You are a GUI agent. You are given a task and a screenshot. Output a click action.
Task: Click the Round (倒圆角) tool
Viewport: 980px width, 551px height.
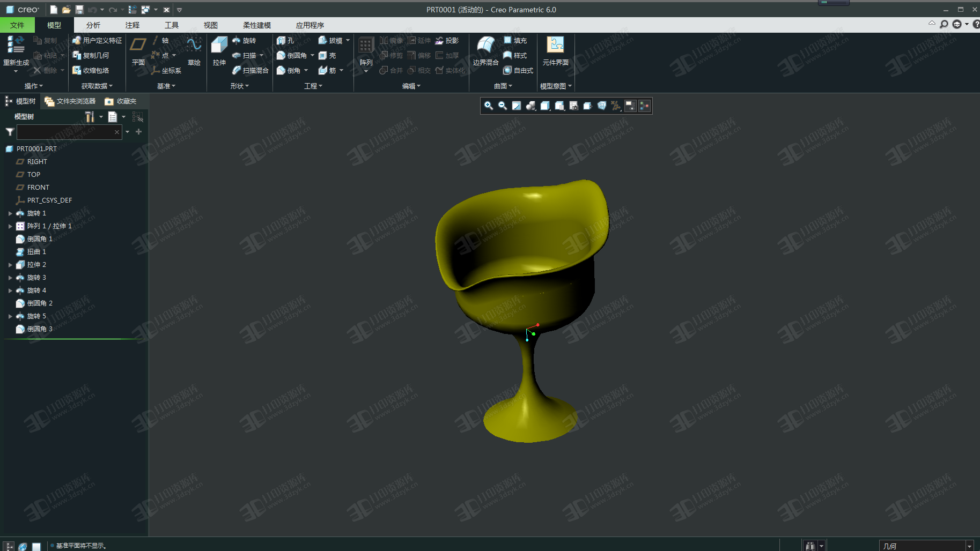point(292,56)
